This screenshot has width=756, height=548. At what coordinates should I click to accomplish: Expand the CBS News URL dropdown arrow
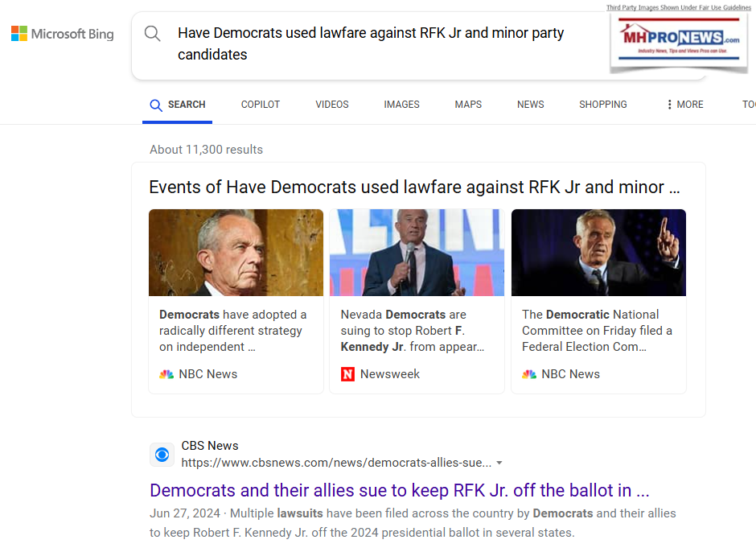point(499,464)
